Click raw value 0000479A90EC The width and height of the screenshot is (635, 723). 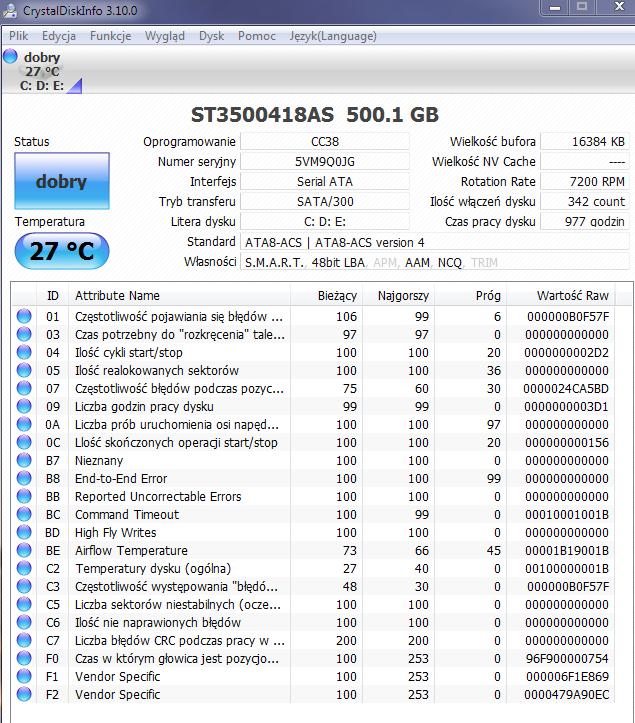point(567,694)
